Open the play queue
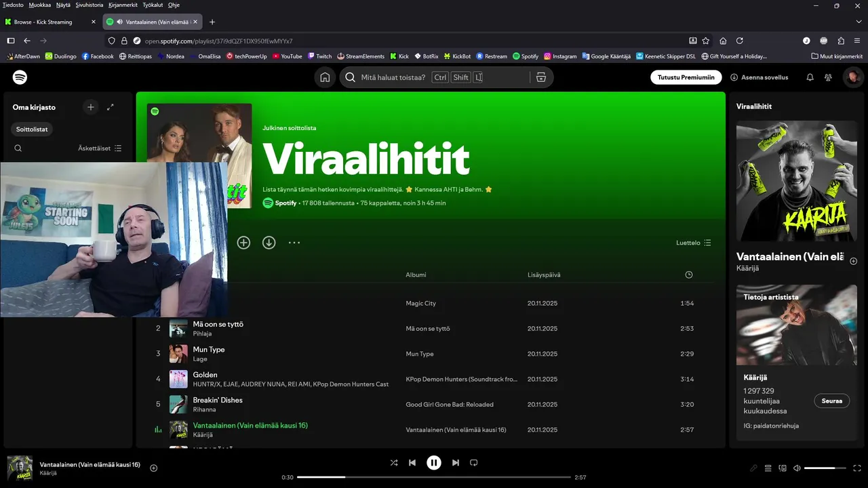 768,468
